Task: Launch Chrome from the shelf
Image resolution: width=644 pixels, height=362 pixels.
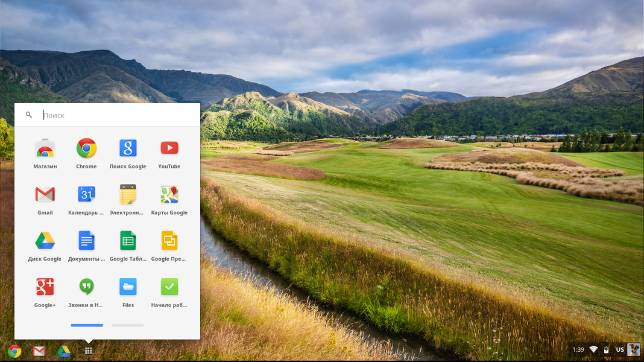Action: click(x=15, y=351)
